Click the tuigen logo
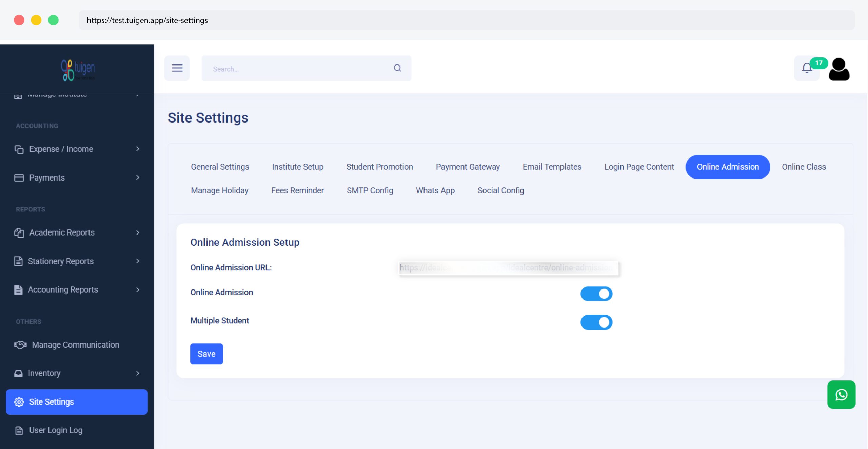Image resolution: width=868 pixels, height=449 pixels. pos(78,70)
